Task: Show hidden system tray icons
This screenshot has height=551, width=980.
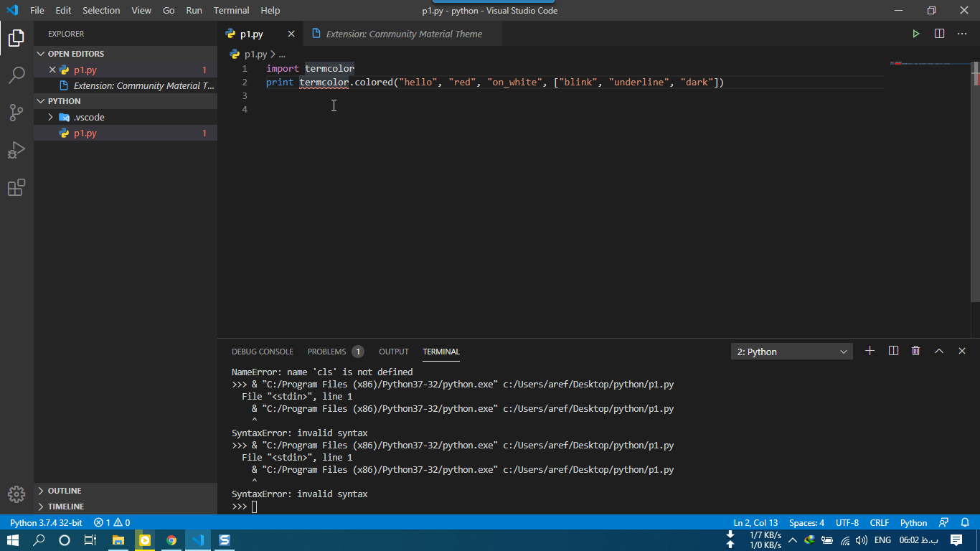Action: click(x=793, y=540)
